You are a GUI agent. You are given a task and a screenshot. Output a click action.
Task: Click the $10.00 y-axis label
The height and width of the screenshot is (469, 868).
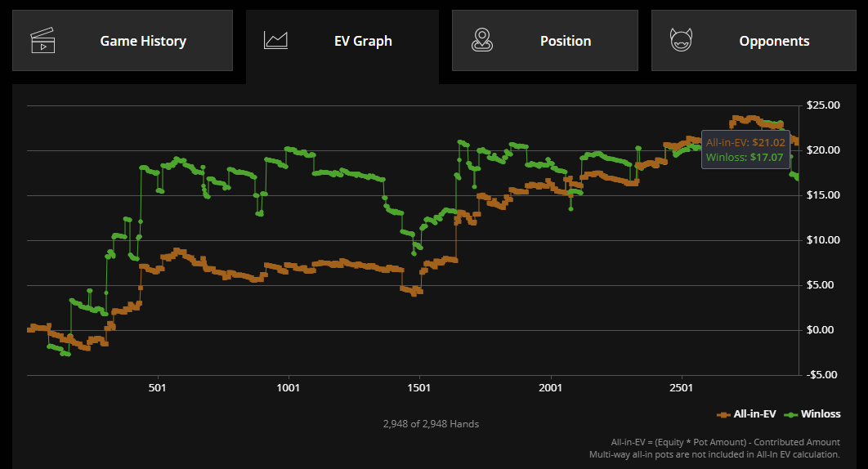pyautogui.click(x=823, y=239)
